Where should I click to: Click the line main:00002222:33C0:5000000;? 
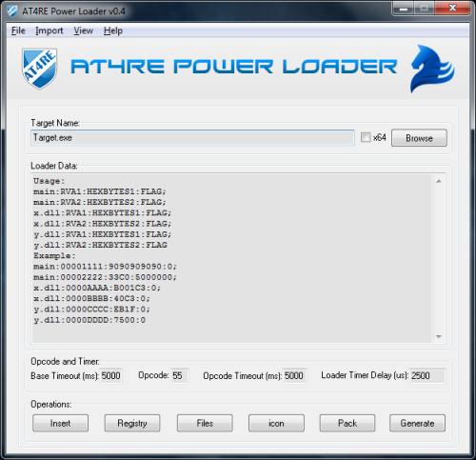pos(105,277)
